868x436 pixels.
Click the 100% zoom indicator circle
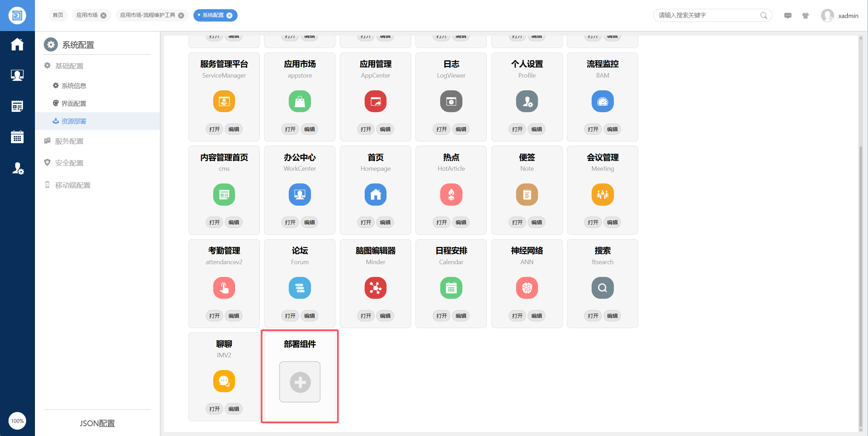(x=17, y=421)
